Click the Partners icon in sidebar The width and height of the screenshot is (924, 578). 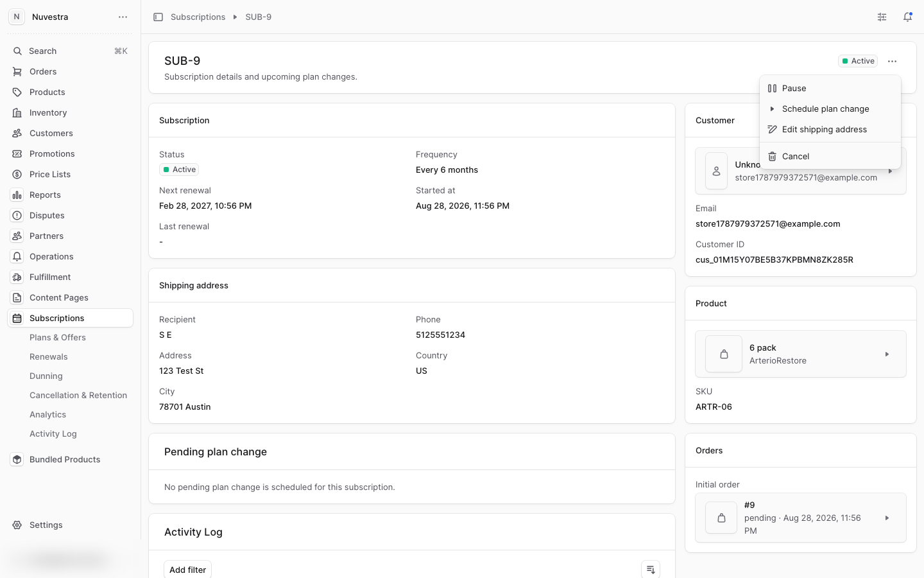tap(17, 236)
